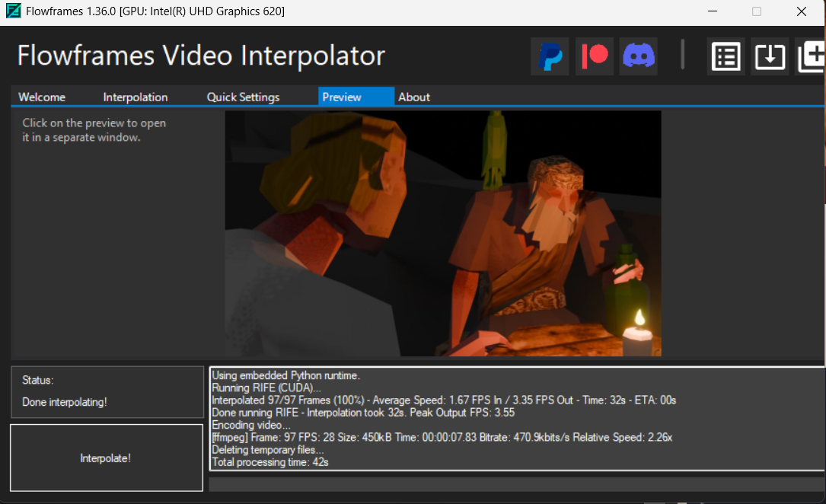Open the preview image in separate window
826x504 pixels.
coord(443,233)
